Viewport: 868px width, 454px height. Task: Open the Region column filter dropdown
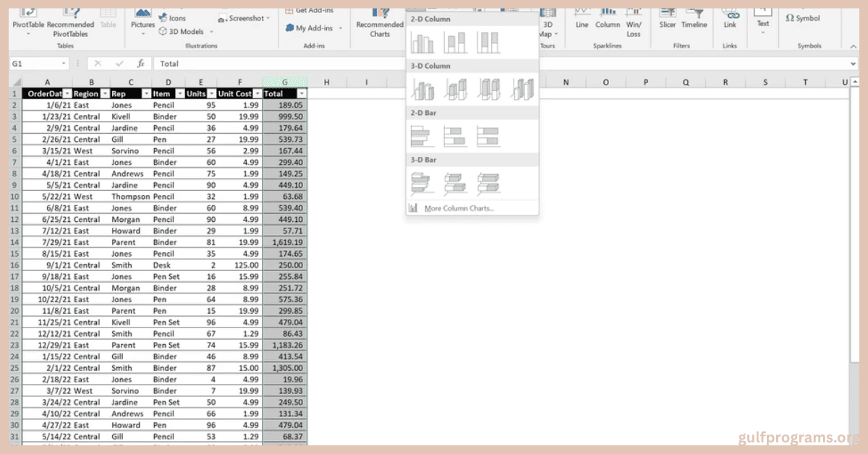[x=105, y=94]
